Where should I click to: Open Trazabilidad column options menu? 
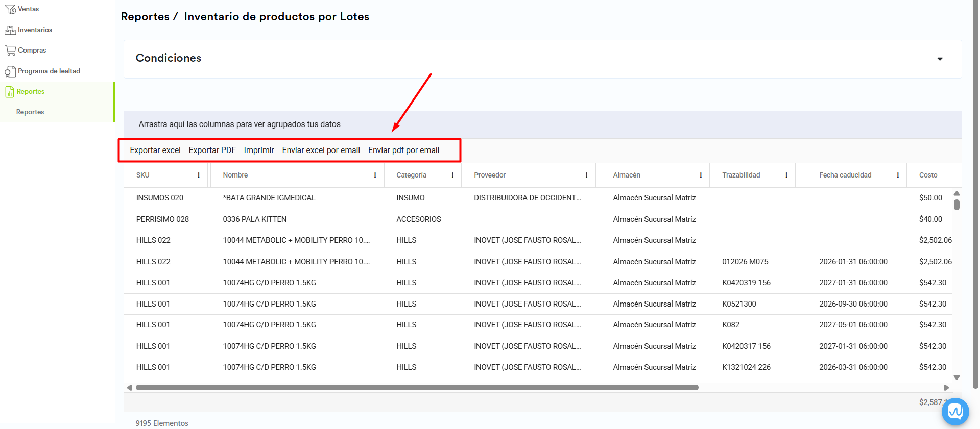pyautogui.click(x=786, y=175)
